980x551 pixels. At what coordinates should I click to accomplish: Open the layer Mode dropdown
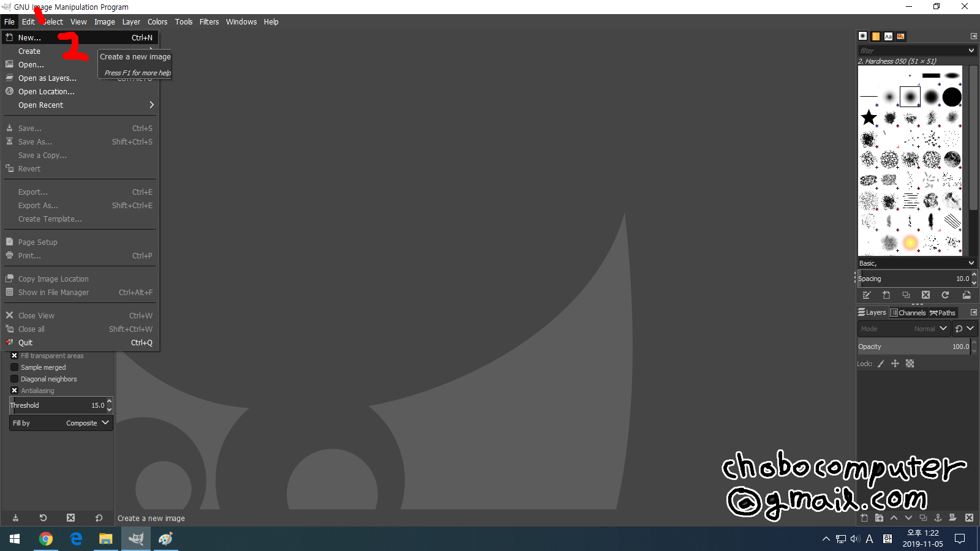(x=903, y=329)
